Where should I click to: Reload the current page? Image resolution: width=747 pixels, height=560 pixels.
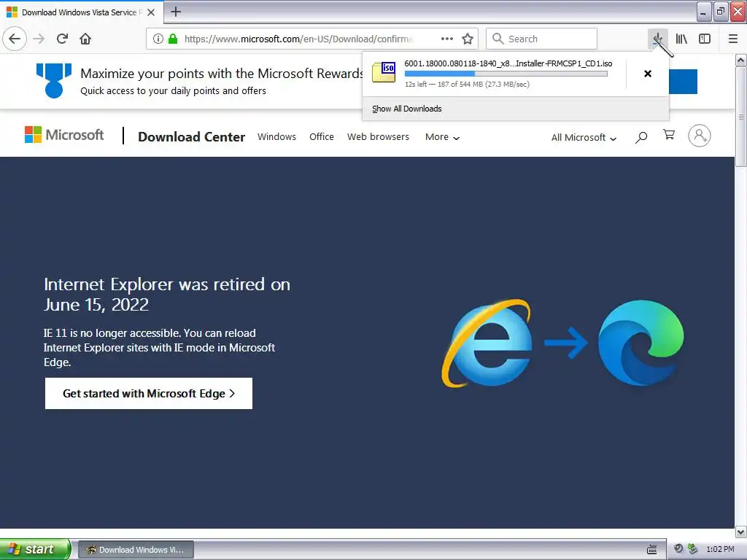(x=62, y=39)
